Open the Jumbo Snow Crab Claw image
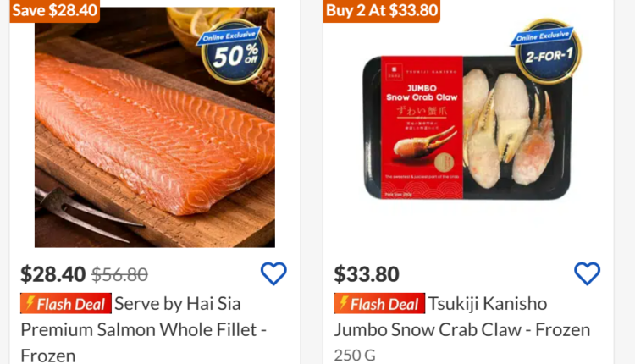635x364 pixels. (x=467, y=127)
